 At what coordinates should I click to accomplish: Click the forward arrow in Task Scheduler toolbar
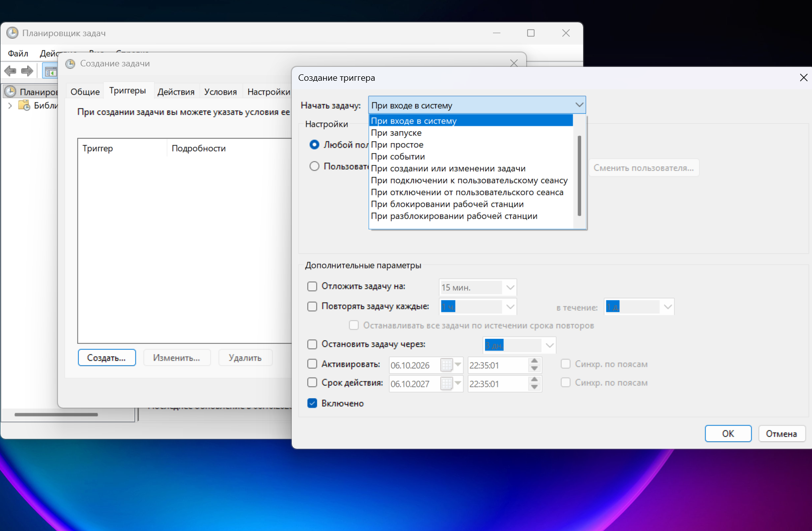tap(27, 71)
